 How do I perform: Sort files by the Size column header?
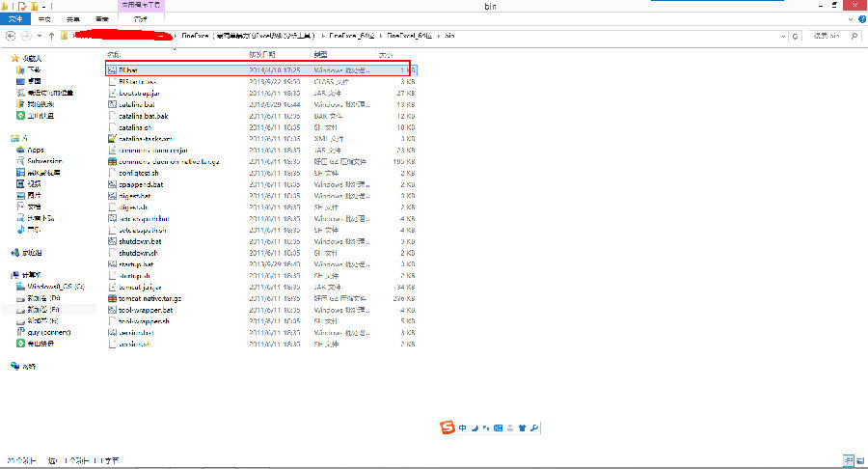(x=388, y=55)
